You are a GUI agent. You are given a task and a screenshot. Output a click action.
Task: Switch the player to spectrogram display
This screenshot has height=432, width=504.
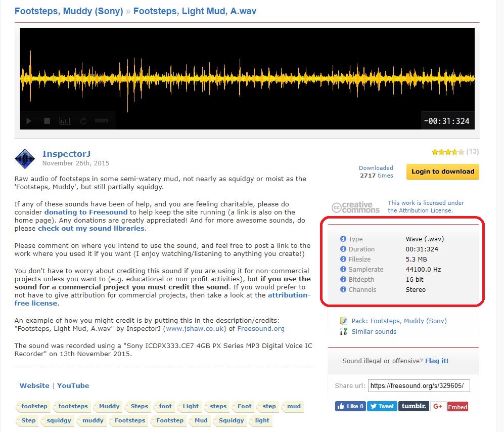65,121
